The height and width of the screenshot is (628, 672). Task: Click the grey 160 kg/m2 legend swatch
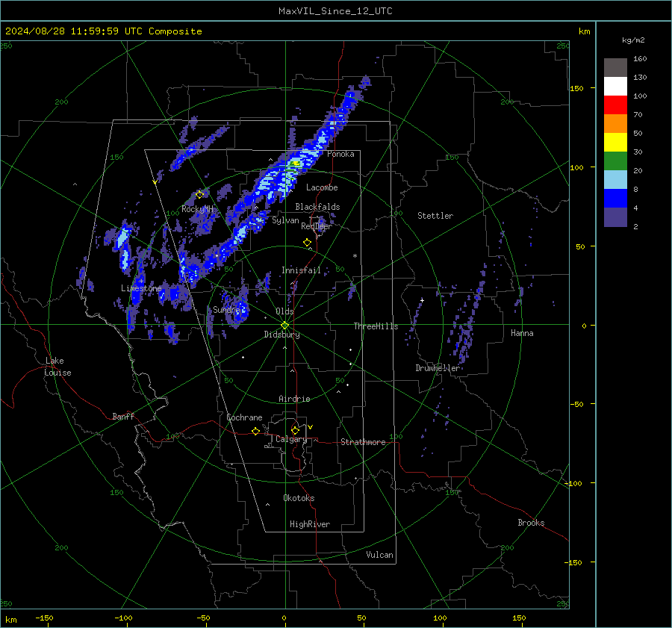(615, 68)
